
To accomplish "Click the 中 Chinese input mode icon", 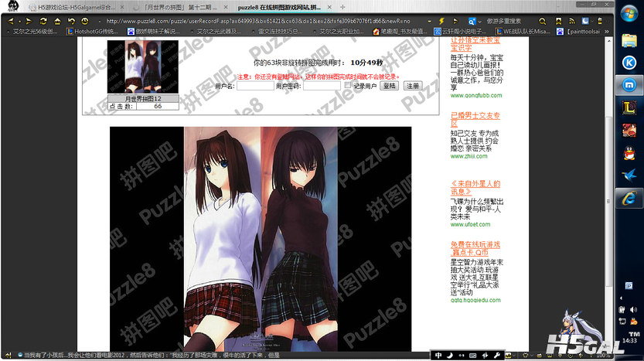I will coord(438,356).
